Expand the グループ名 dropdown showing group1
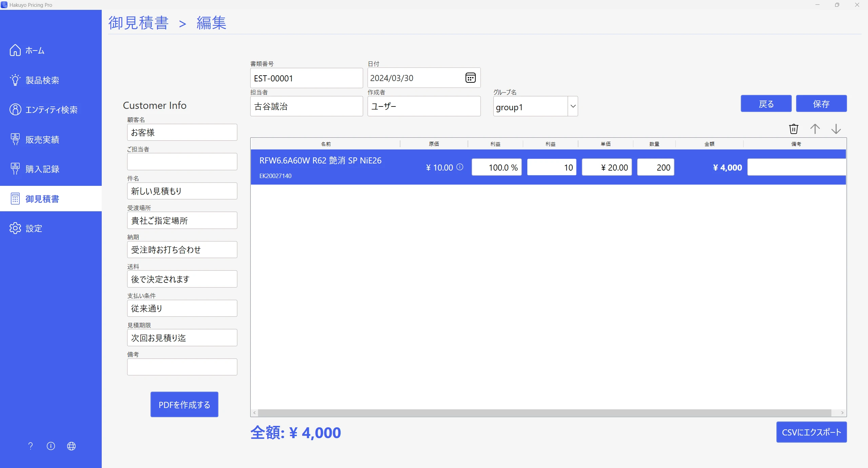This screenshot has width=868, height=468. click(573, 106)
